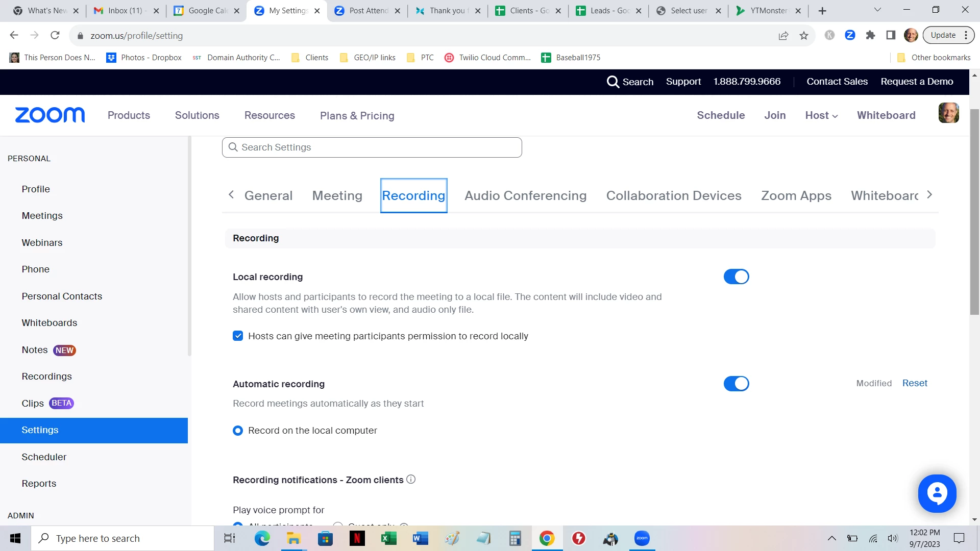
Task: Expand the Host dropdown menu
Action: pyautogui.click(x=821, y=115)
